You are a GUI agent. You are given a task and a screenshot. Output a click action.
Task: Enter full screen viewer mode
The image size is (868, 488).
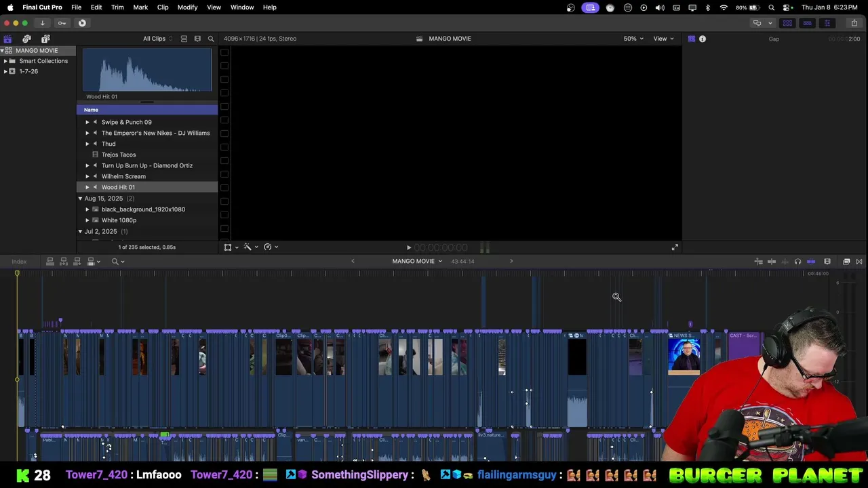click(675, 247)
